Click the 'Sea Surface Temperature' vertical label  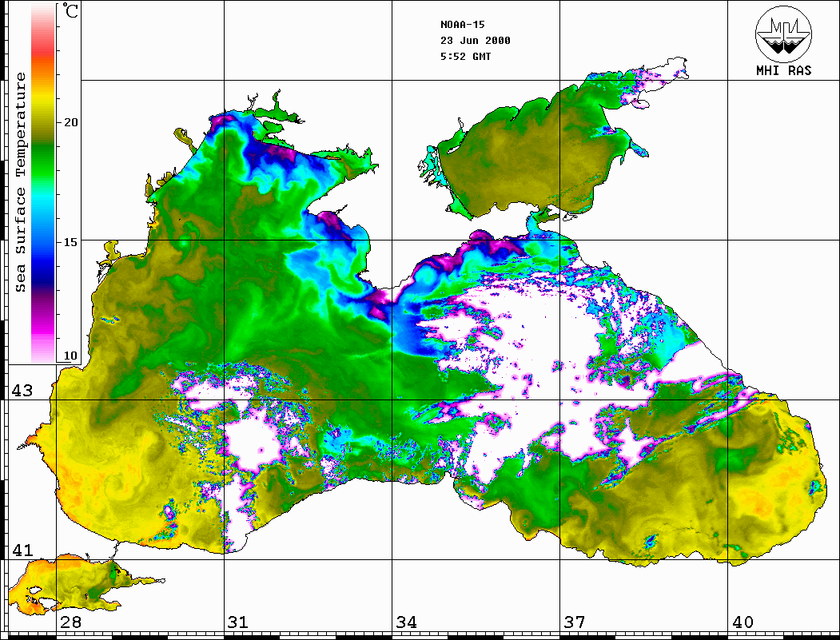(20, 183)
